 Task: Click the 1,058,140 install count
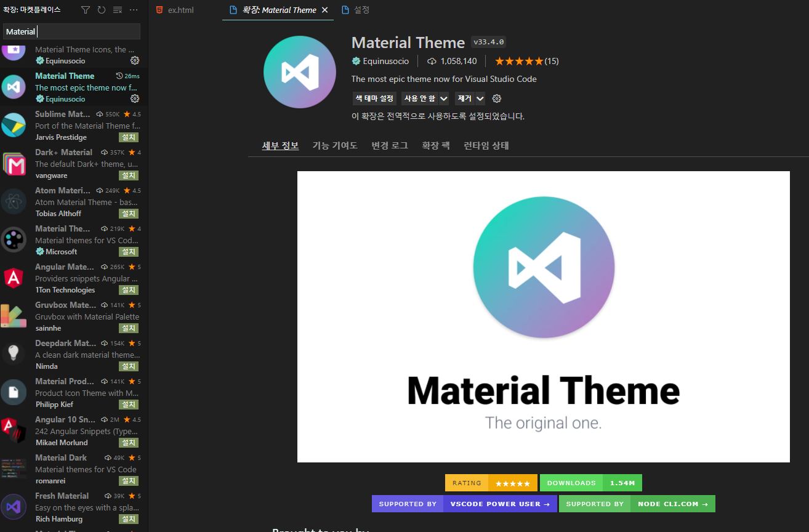point(453,61)
